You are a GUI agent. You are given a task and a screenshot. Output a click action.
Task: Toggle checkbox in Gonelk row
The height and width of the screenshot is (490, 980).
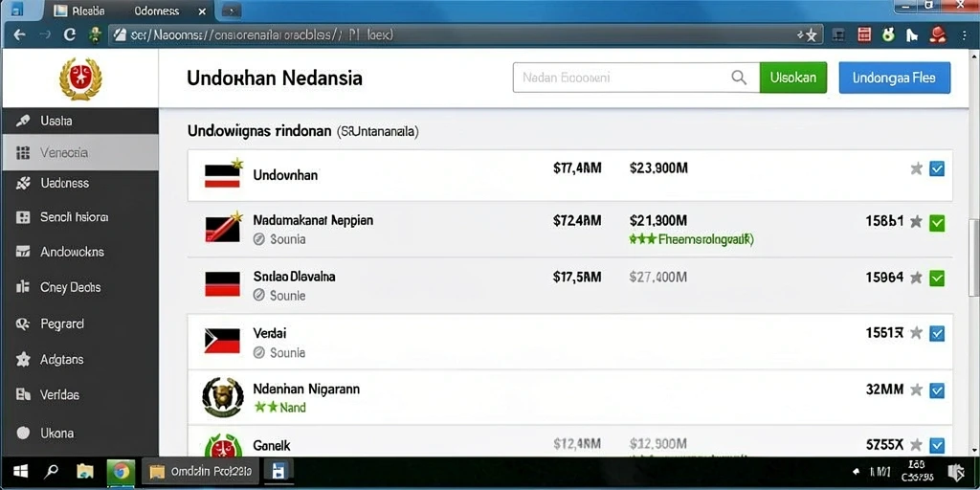tap(937, 445)
